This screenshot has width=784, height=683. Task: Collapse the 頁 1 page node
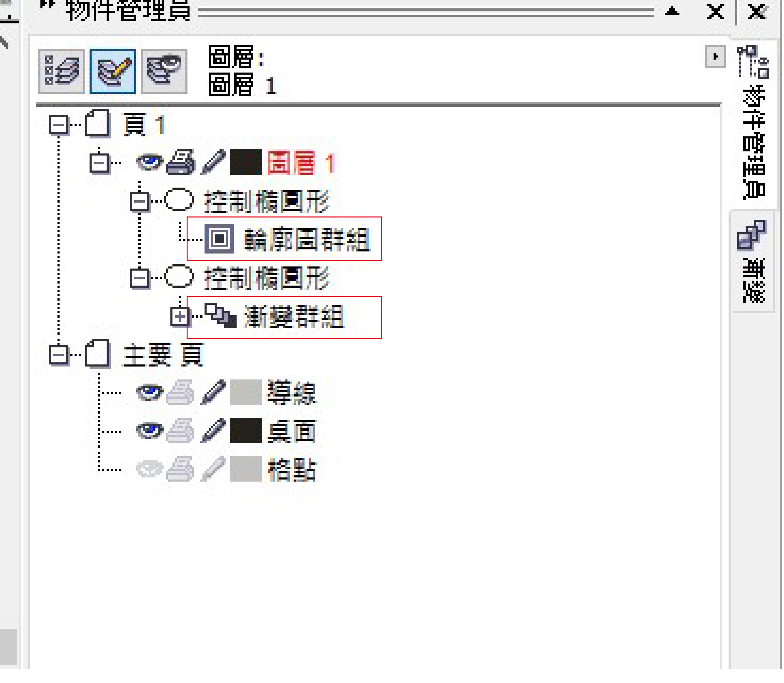click(x=59, y=125)
